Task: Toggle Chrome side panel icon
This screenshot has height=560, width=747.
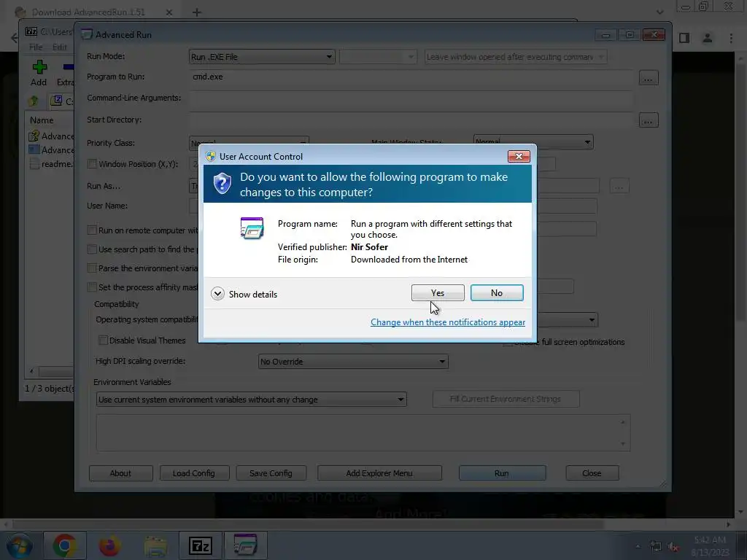Action: [684, 38]
